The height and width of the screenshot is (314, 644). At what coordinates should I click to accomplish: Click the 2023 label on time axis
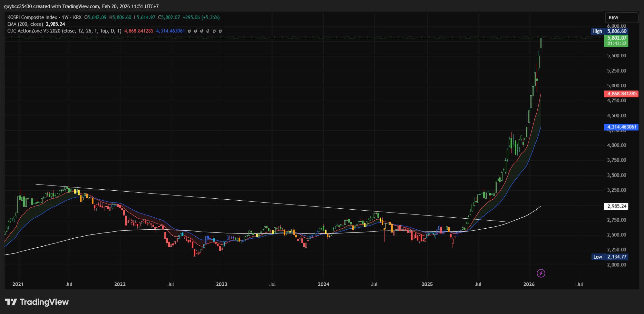pyautogui.click(x=222, y=284)
